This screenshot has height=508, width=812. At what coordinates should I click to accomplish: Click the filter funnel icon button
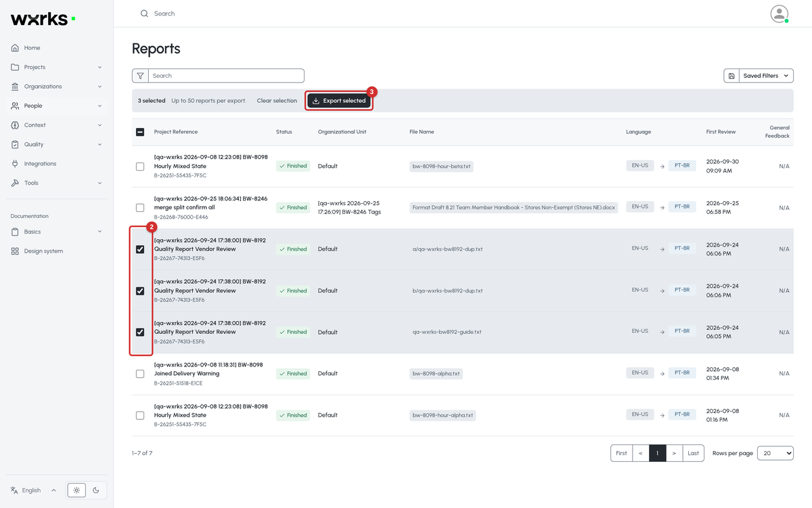point(140,76)
